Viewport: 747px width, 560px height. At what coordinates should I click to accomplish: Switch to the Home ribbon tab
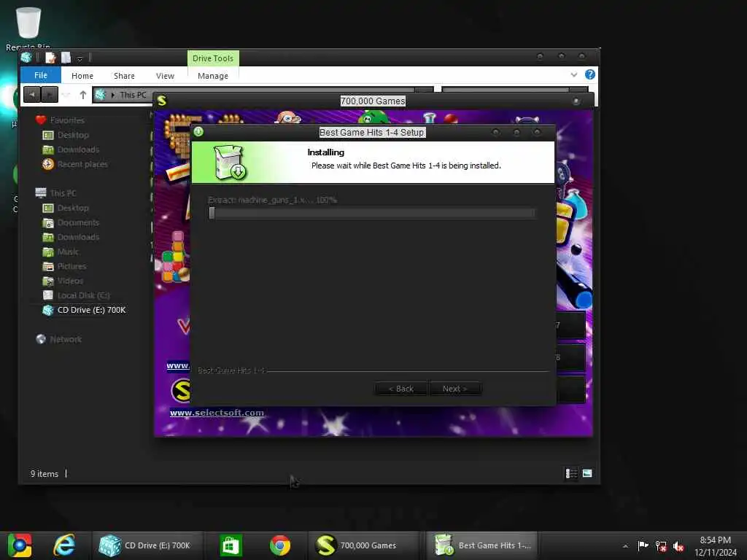click(x=82, y=76)
